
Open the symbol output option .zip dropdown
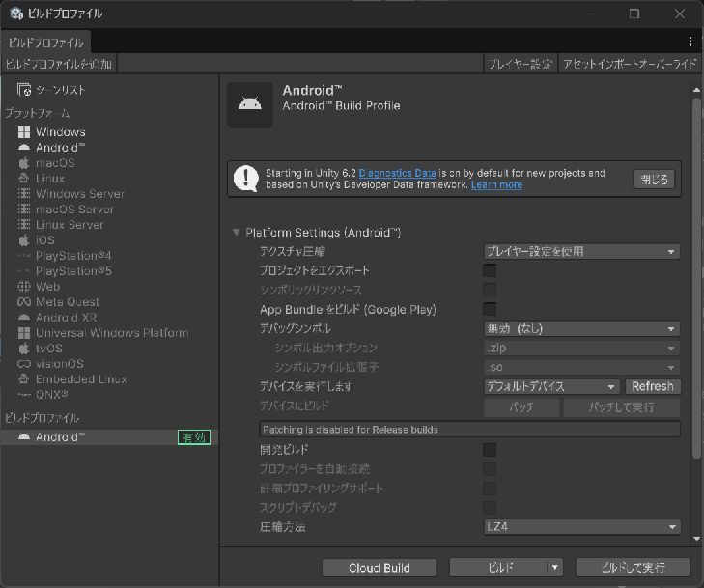(582, 348)
